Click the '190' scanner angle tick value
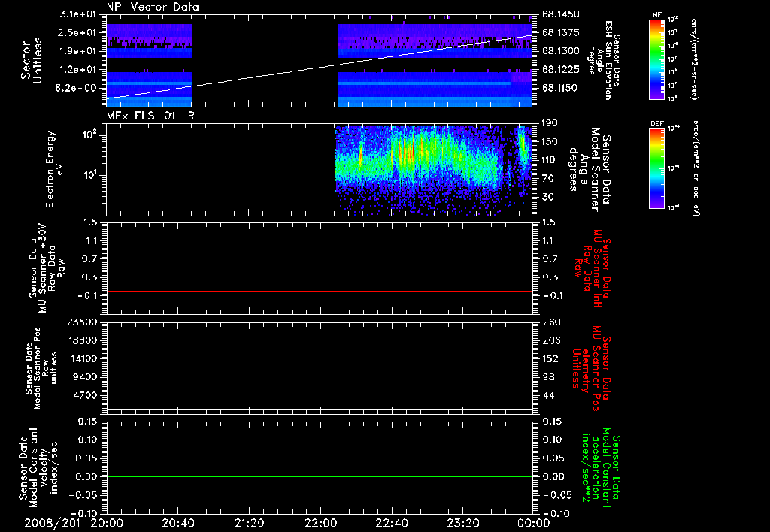The width and height of the screenshot is (770, 532). (x=550, y=123)
